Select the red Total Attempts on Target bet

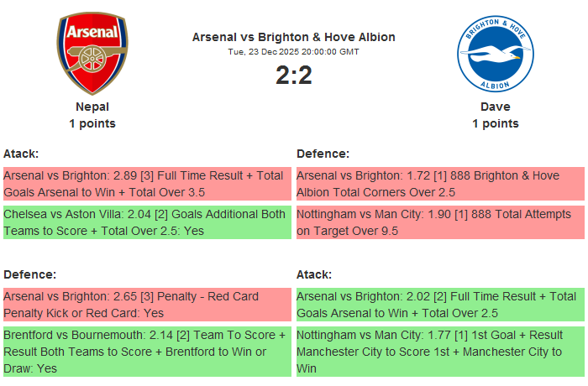point(440,222)
